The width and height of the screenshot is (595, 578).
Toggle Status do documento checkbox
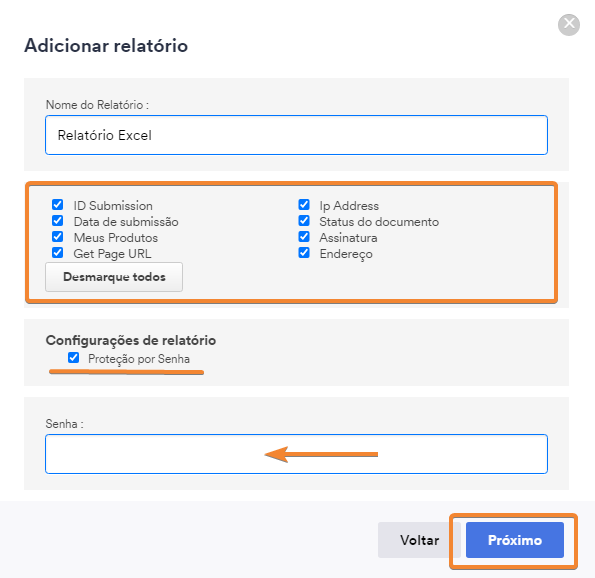click(304, 220)
